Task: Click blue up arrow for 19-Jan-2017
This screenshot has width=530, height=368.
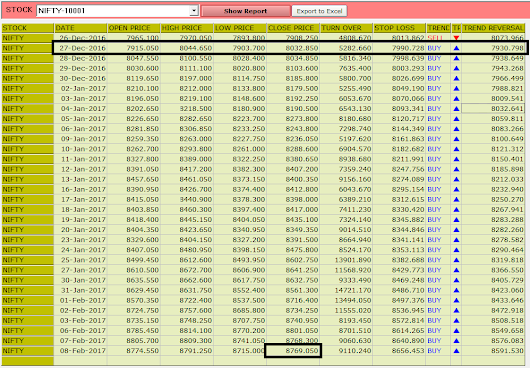Action: [x=456, y=220]
